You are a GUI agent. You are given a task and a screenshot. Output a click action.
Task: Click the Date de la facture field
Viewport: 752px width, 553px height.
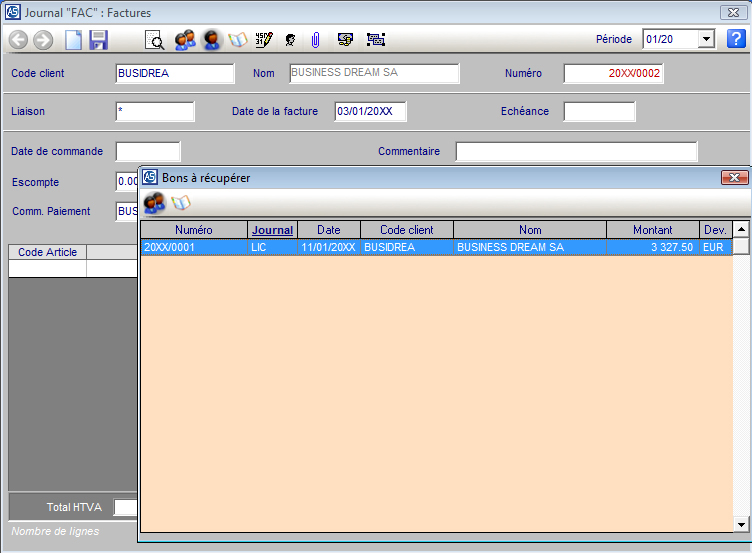point(370,111)
